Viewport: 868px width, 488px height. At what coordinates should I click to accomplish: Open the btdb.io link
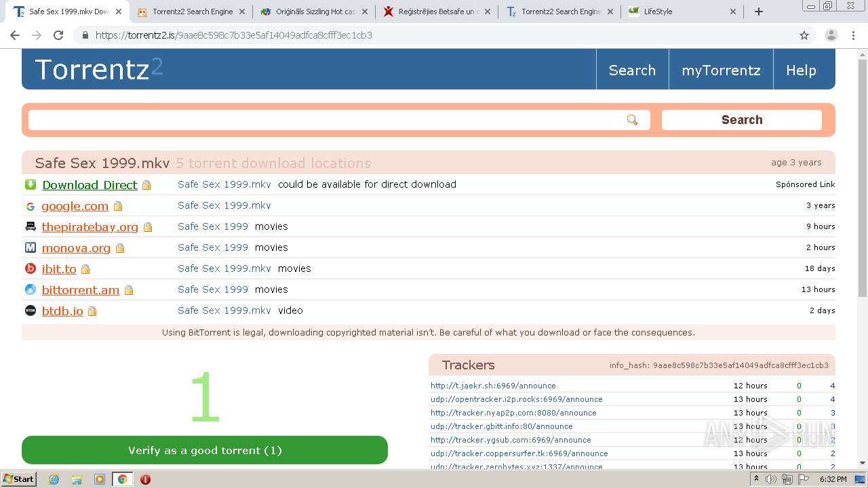point(62,311)
